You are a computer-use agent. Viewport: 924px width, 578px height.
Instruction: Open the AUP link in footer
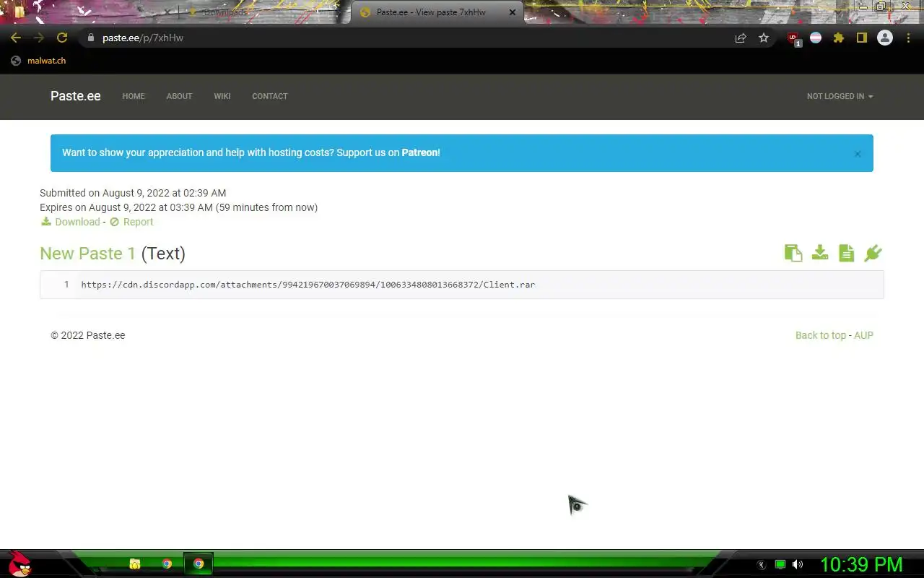(863, 335)
